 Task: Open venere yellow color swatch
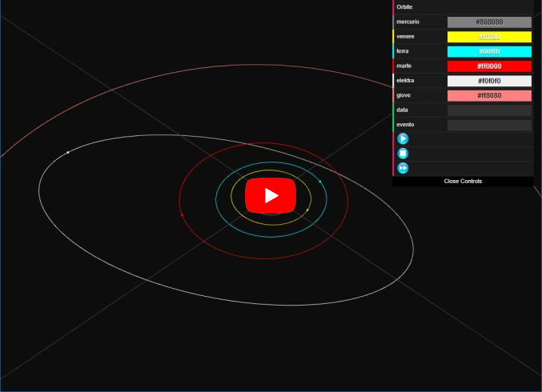pos(489,37)
